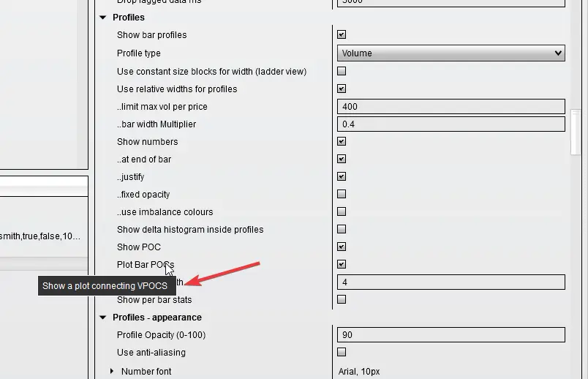Collapse the Profiles section
588x379 pixels.
[x=103, y=18]
